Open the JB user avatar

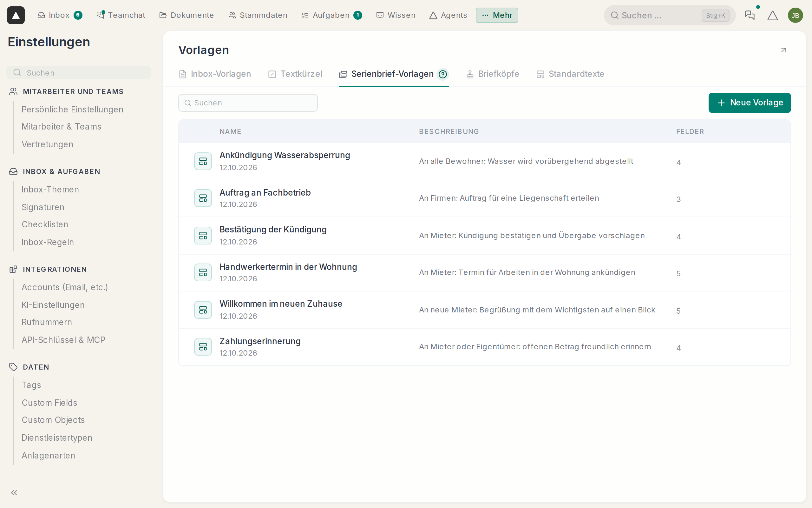(x=795, y=16)
